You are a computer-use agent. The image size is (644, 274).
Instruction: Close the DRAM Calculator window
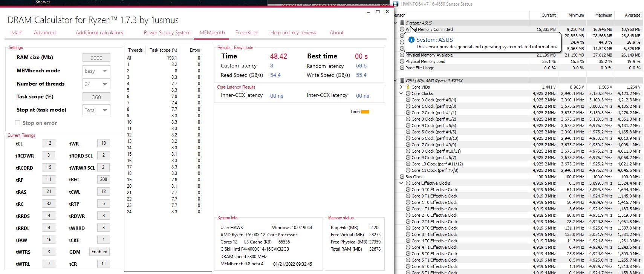click(x=387, y=12)
